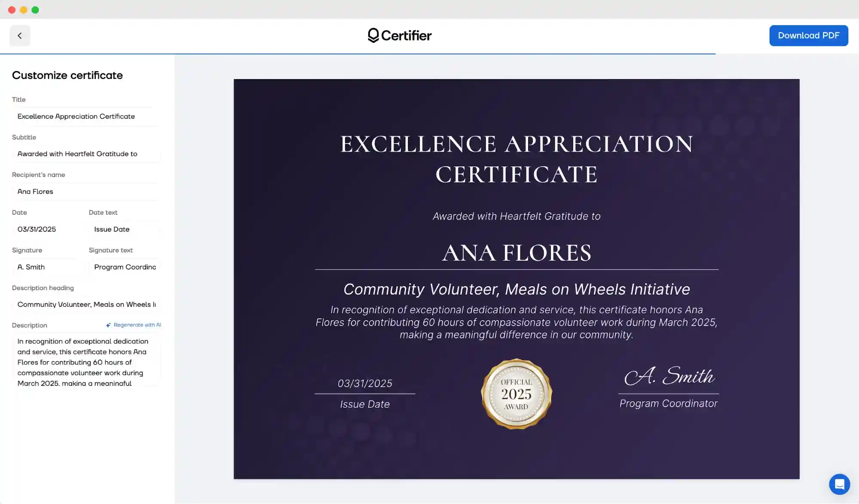
Task: Edit the Date text field
Action: point(125,229)
